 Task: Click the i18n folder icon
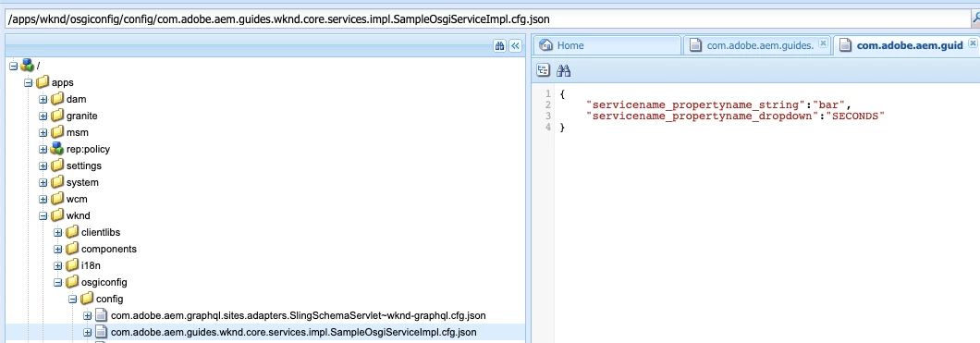coord(72,265)
